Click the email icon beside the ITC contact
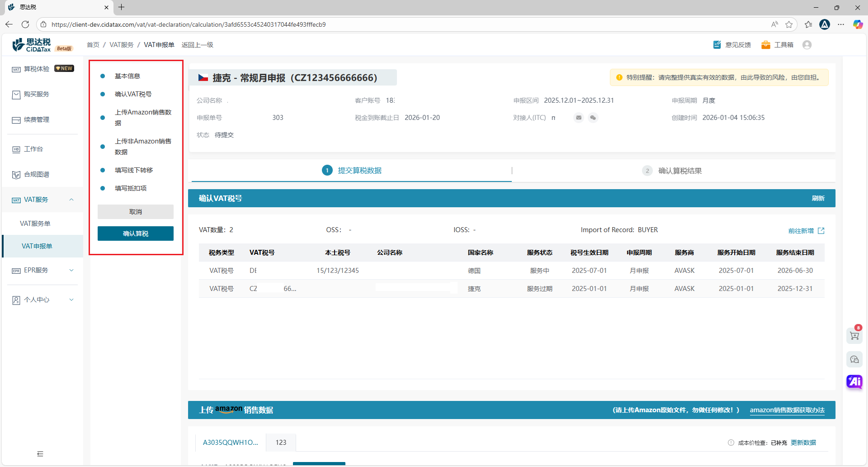 coord(579,118)
